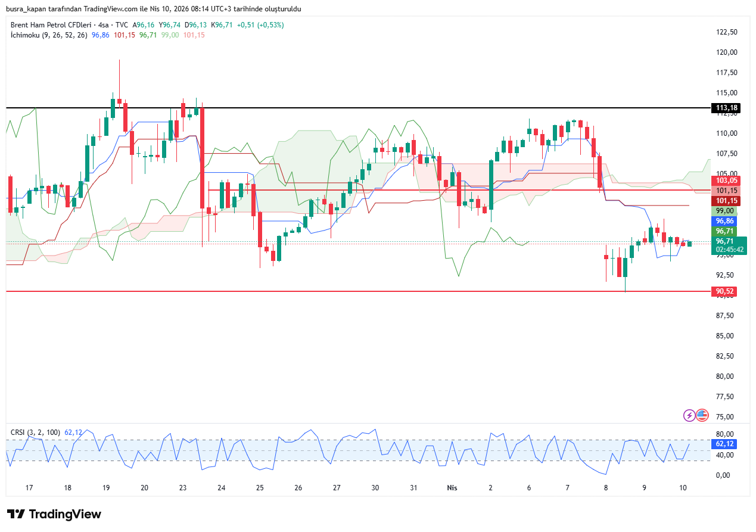Click the US flag economic event icon
Screen dimensions: 756x532
tap(702, 415)
